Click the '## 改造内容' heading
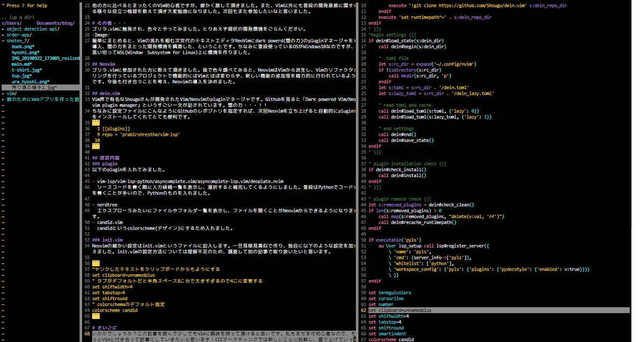This screenshot has width=644, height=342. click(106, 158)
